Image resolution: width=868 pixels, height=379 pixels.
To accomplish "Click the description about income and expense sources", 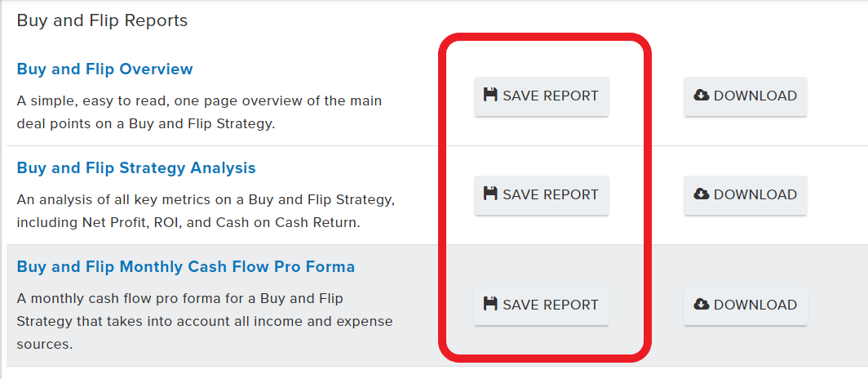I will point(205,321).
